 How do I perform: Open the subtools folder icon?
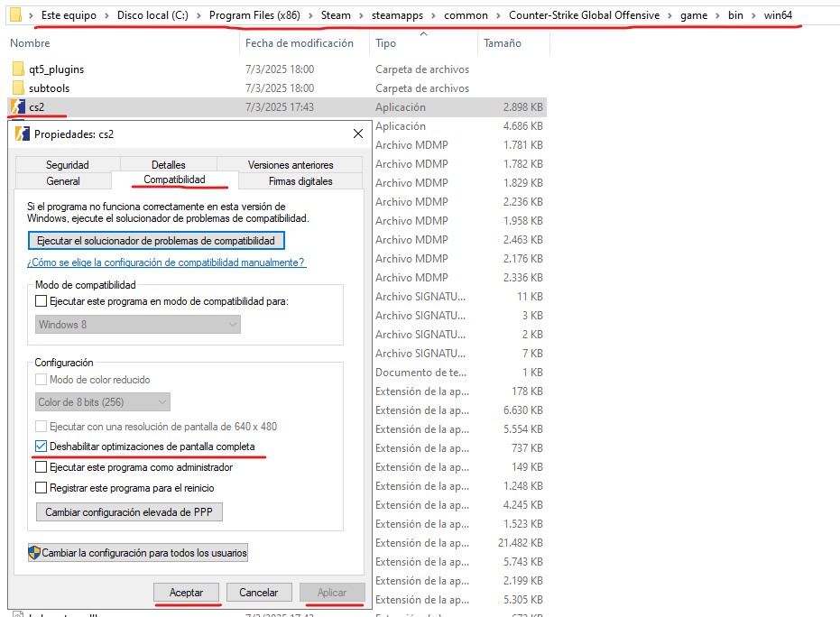coord(18,87)
